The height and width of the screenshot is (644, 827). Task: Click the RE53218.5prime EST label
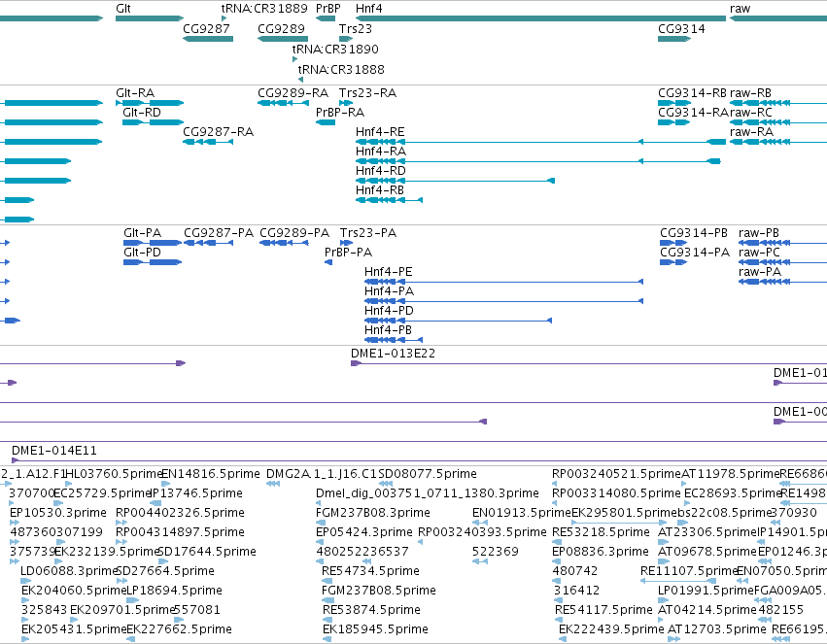click(601, 532)
